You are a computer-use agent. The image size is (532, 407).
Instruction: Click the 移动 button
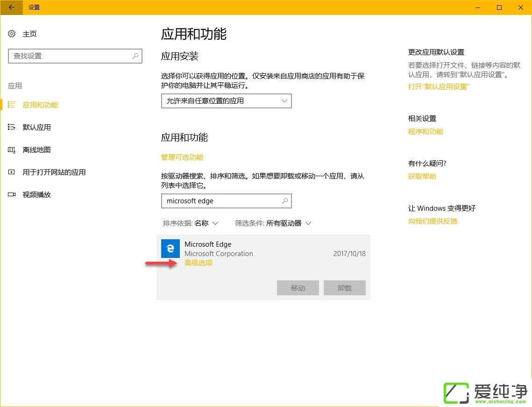pos(298,288)
